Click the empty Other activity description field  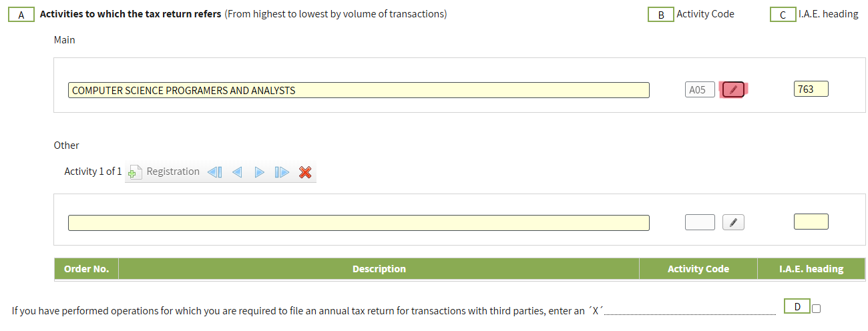tap(359, 223)
